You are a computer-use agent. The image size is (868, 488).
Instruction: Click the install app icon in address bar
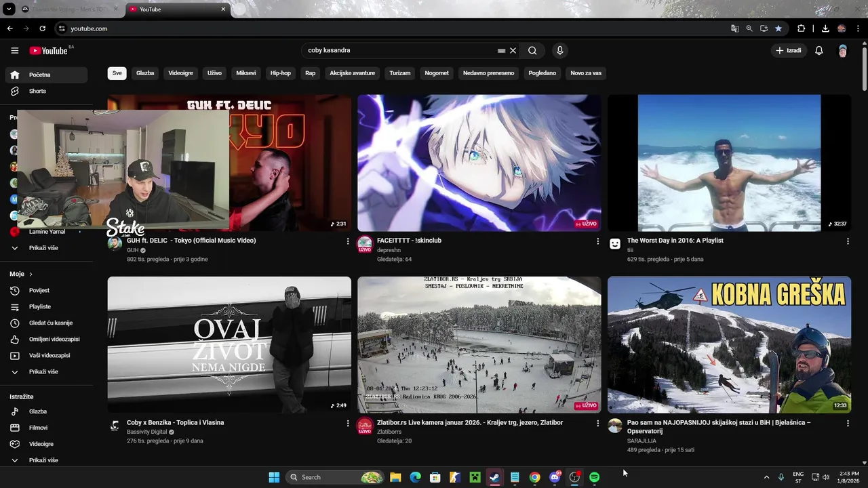point(764,28)
